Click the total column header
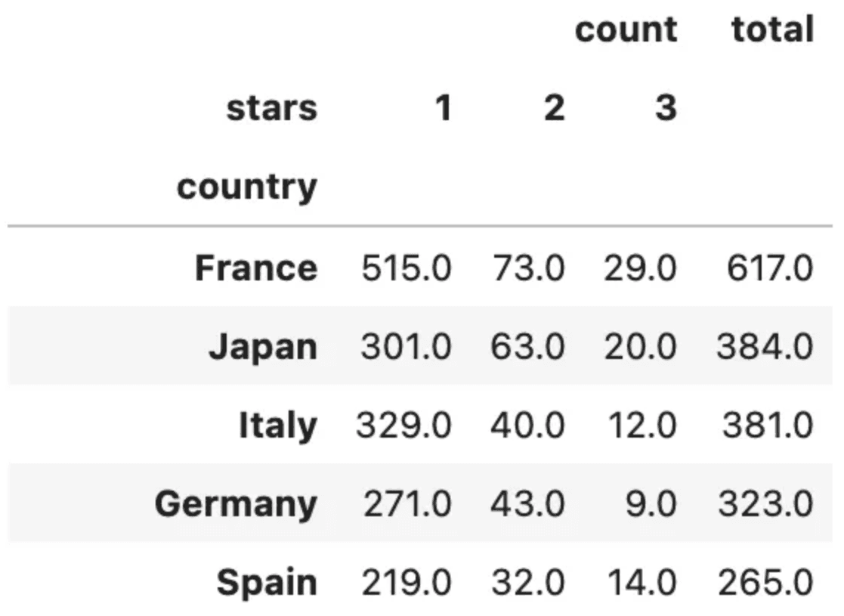This screenshot has height=616, width=844. coord(772,29)
